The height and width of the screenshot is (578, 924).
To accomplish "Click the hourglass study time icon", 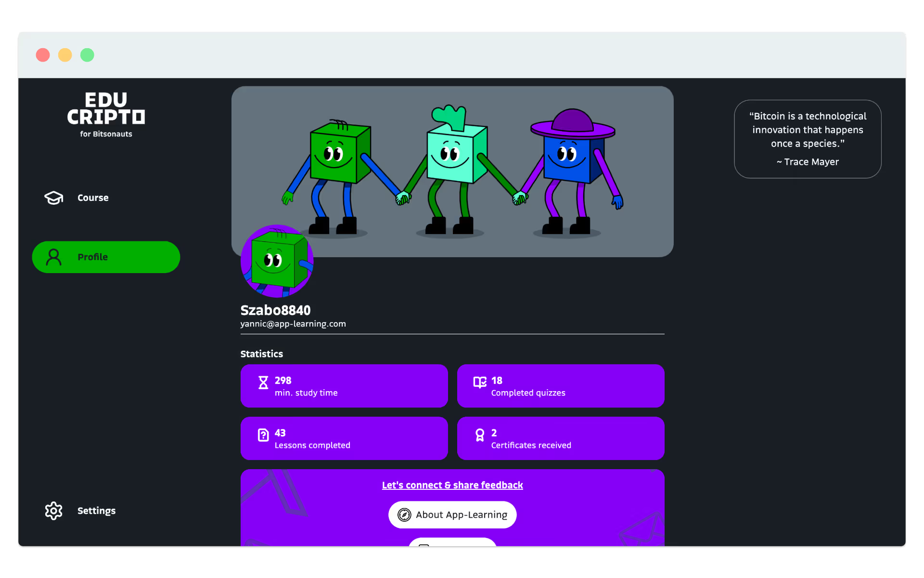I will point(263,383).
